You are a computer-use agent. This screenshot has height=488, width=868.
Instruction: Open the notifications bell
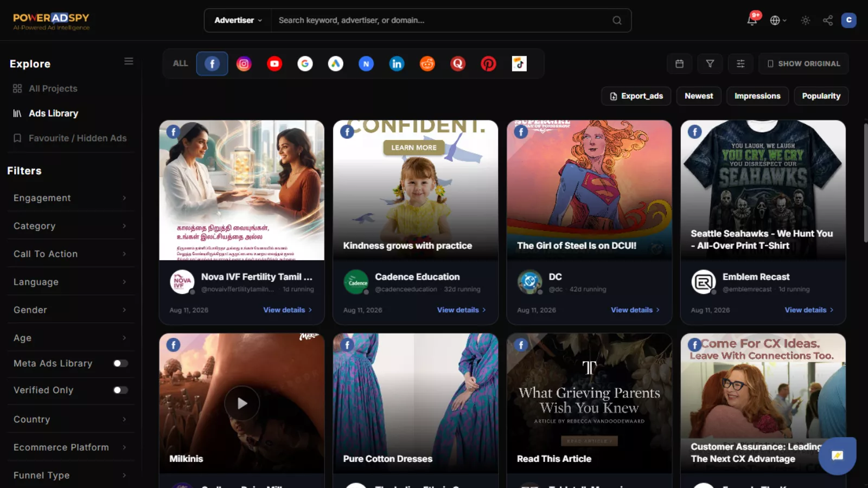(x=752, y=20)
